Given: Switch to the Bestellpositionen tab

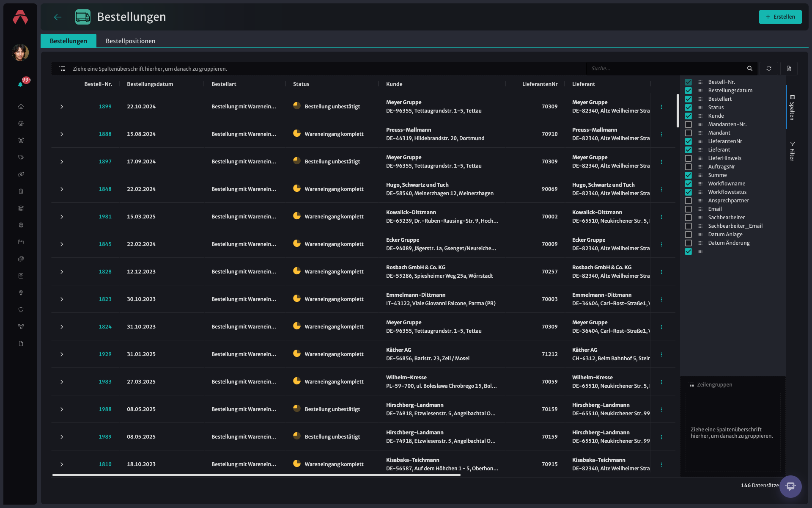Looking at the screenshot, I should 130,41.
